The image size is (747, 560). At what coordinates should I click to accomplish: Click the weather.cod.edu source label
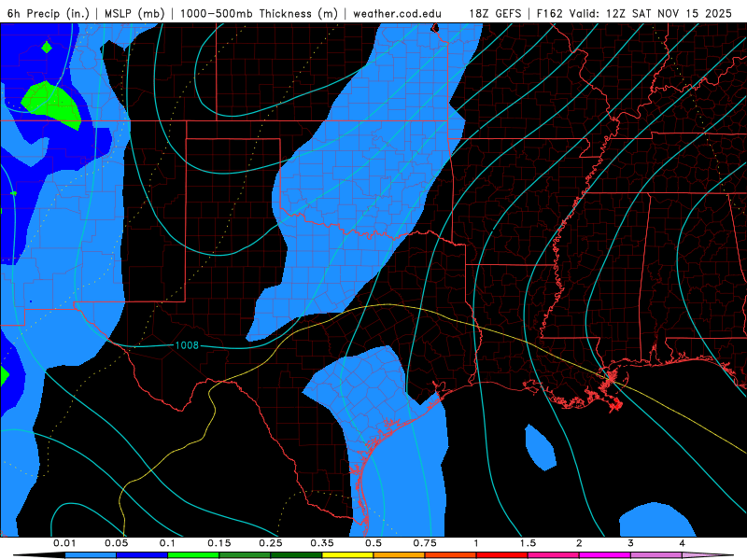click(x=397, y=13)
